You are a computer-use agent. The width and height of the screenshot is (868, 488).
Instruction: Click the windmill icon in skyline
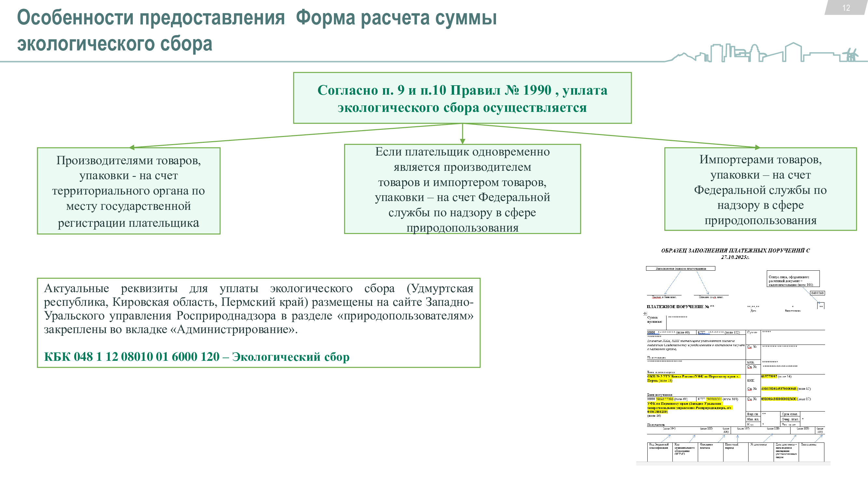tap(851, 55)
